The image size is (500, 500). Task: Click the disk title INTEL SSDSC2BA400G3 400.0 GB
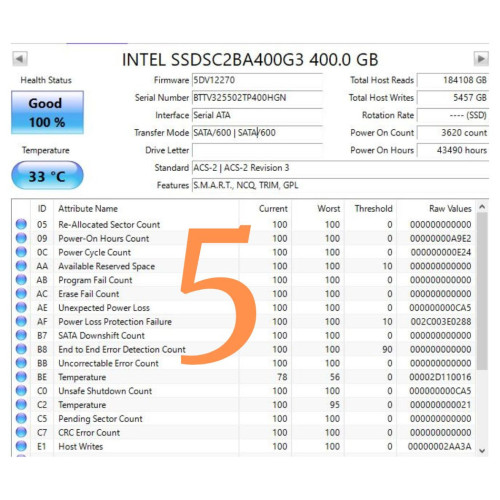[250, 60]
